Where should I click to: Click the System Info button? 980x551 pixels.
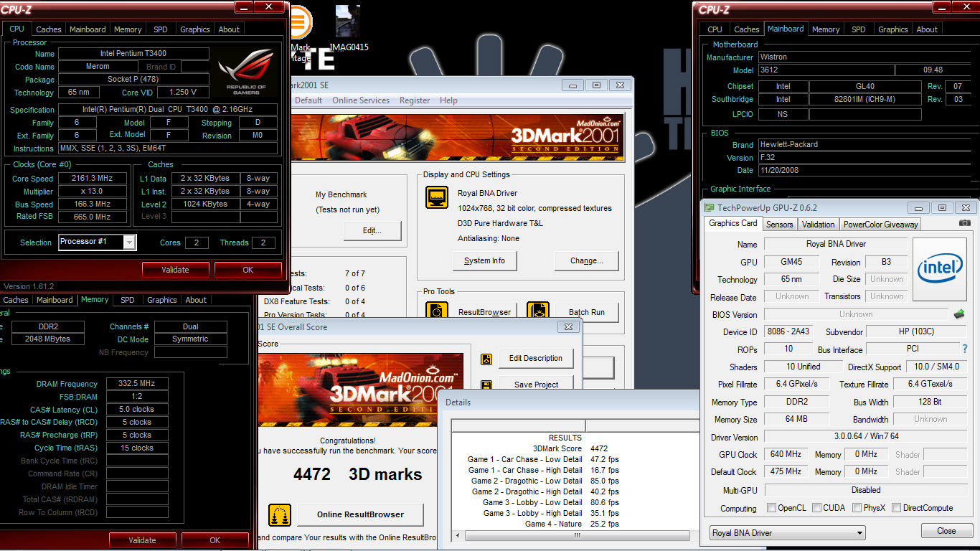coord(484,260)
